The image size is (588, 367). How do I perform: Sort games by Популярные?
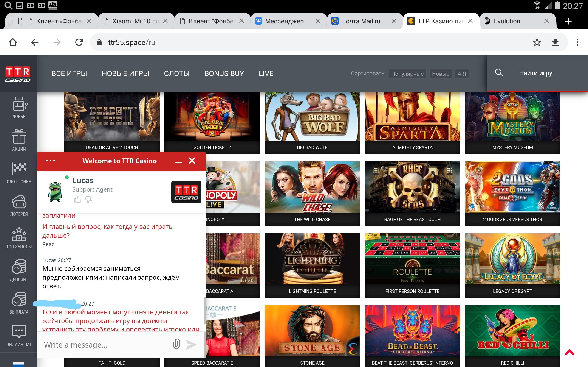tap(407, 74)
